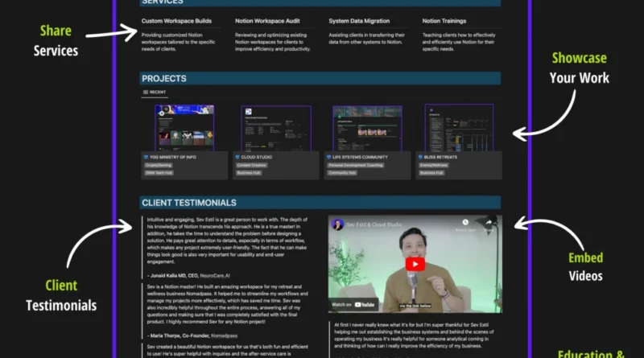This screenshot has width=644, height=358.
Task: Click the quote beginning 'At first I never'
Action: [x=414, y=335]
